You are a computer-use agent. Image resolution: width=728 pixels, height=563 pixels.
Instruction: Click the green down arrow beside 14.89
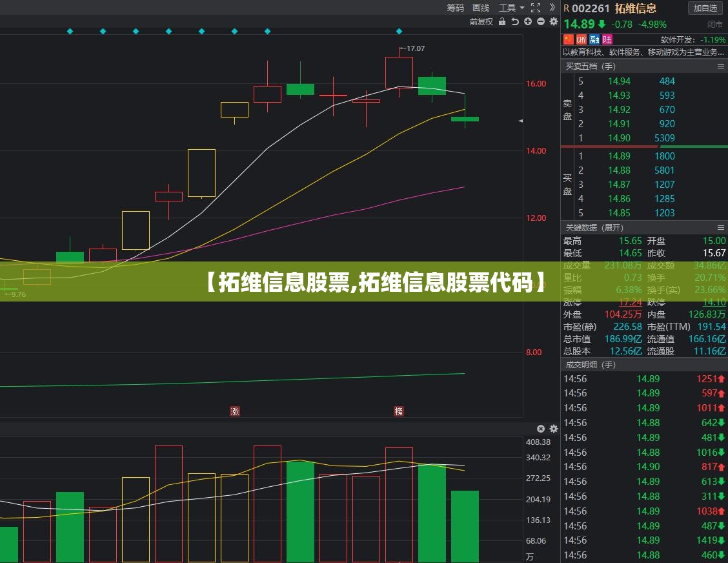coord(602,24)
